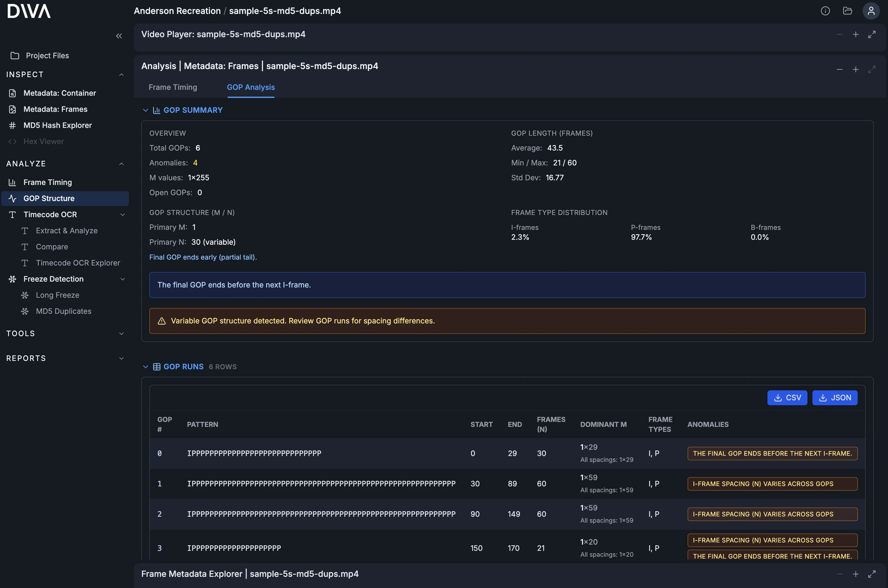Switch to the Frame Timing tab
Screen dimensions: 888x588
173,87
